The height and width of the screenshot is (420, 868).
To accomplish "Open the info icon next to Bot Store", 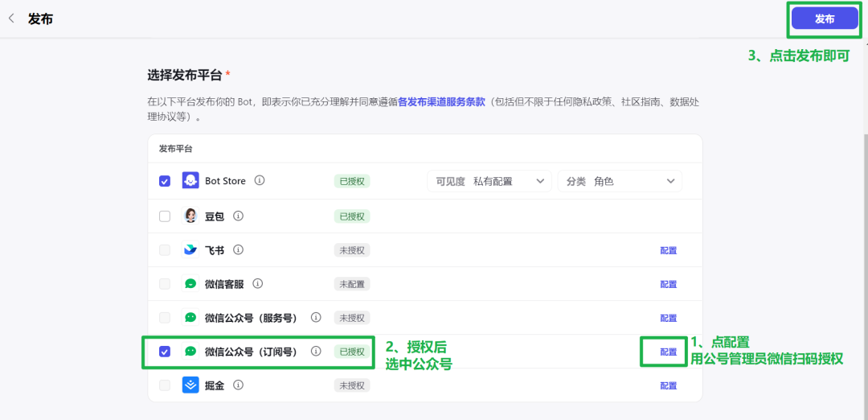I will coord(260,181).
